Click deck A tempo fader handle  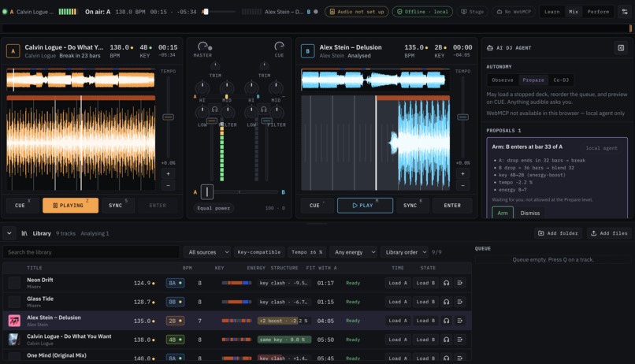pos(168,117)
